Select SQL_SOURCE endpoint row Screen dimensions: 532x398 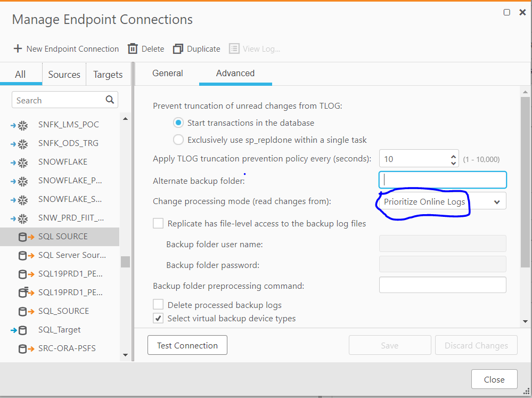point(60,311)
